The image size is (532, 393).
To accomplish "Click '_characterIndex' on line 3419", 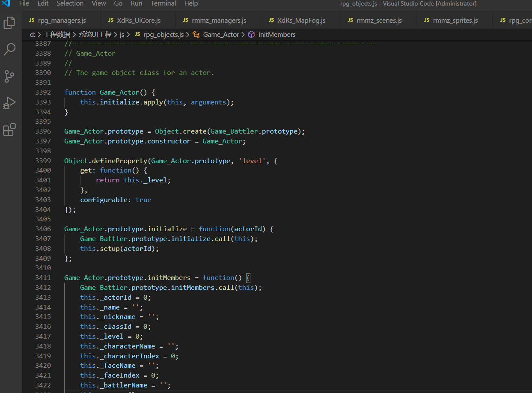I will coord(129,356).
